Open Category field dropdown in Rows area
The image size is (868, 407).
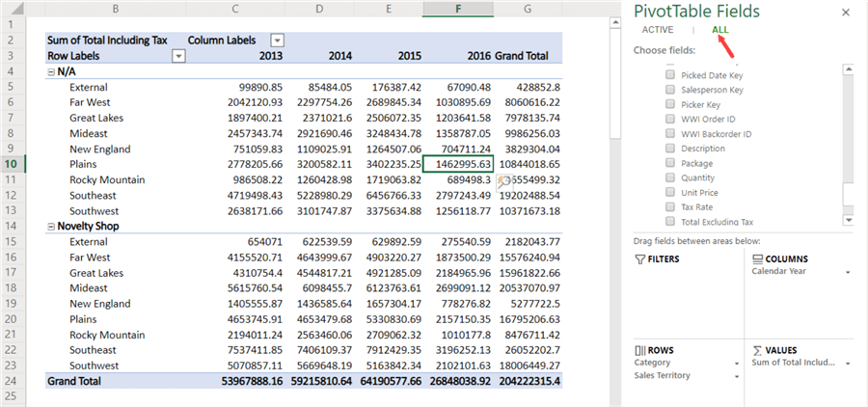(737, 364)
